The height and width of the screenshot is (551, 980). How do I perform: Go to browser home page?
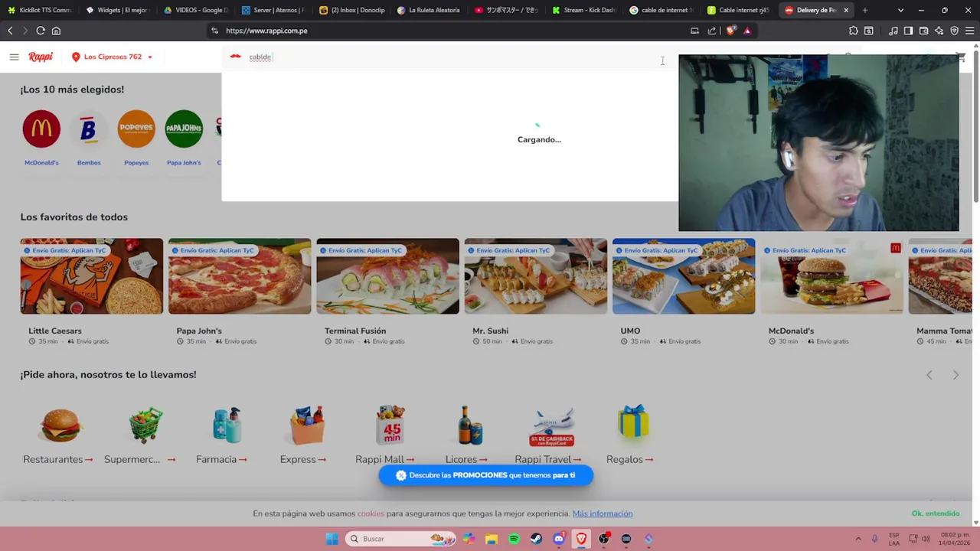click(x=56, y=31)
